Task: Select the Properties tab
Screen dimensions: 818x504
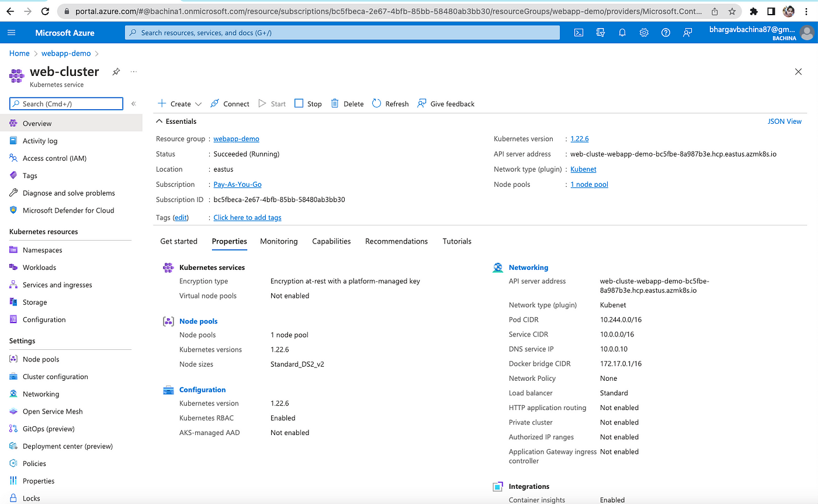Action: click(229, 241)
